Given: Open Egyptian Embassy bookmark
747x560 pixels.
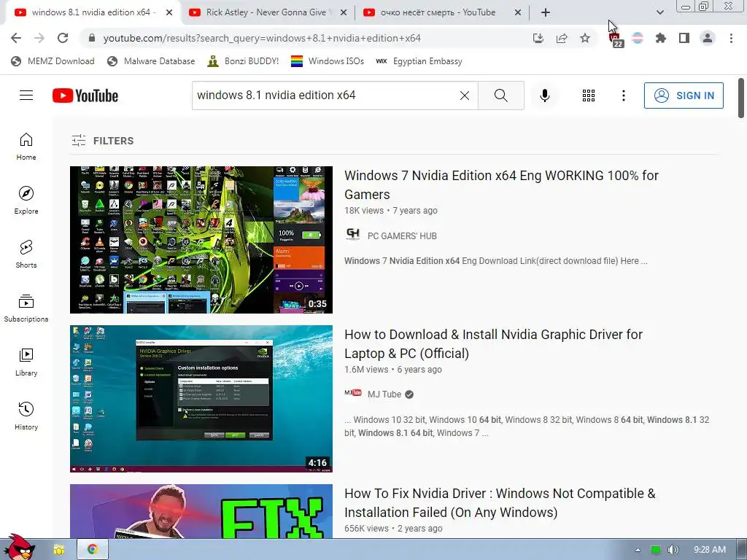Looking at the screenshot, I should 419,61.
